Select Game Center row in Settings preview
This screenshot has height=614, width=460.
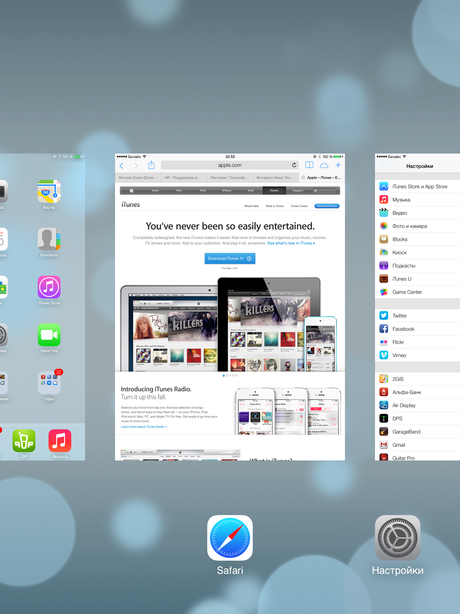pos(417,292)
